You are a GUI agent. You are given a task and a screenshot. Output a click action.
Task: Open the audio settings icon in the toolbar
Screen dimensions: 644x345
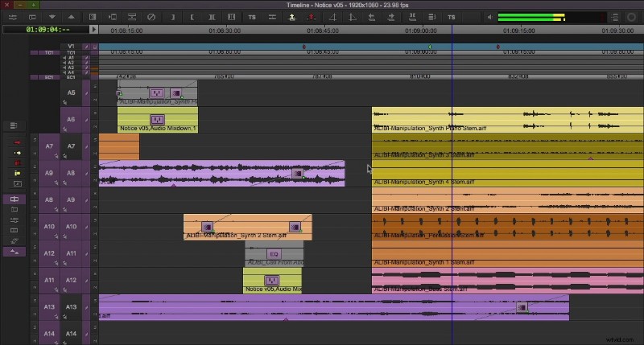pyautogui.click(x=13, y=17)
